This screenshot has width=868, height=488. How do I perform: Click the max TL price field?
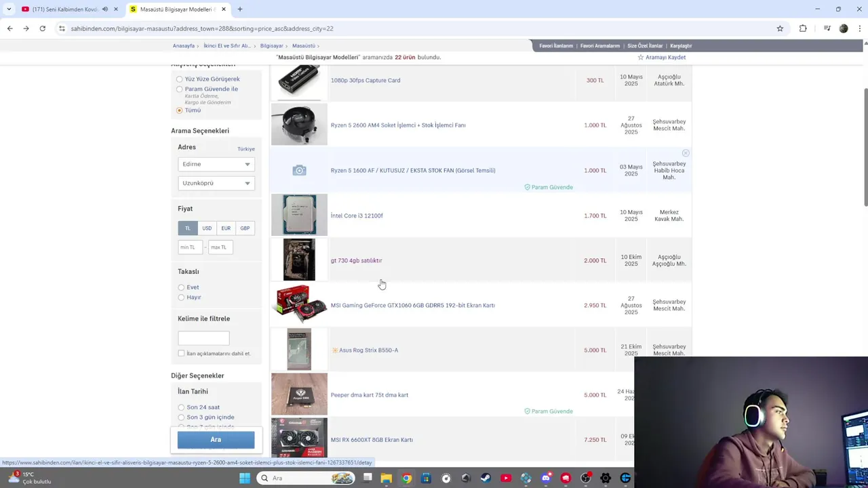click(x=220, y=247)
